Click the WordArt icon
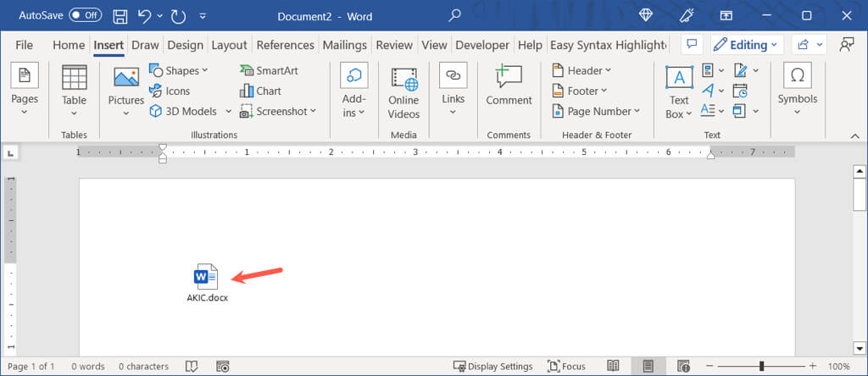 coord(708,90)
